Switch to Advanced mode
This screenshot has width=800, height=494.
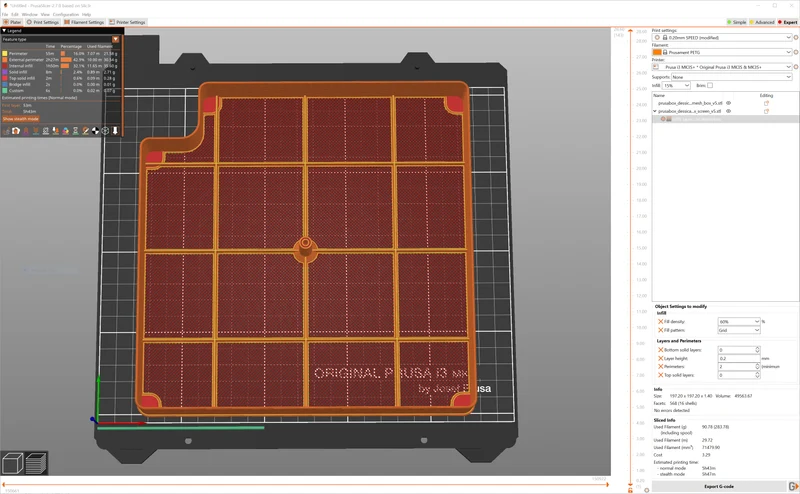pos(762,22)
